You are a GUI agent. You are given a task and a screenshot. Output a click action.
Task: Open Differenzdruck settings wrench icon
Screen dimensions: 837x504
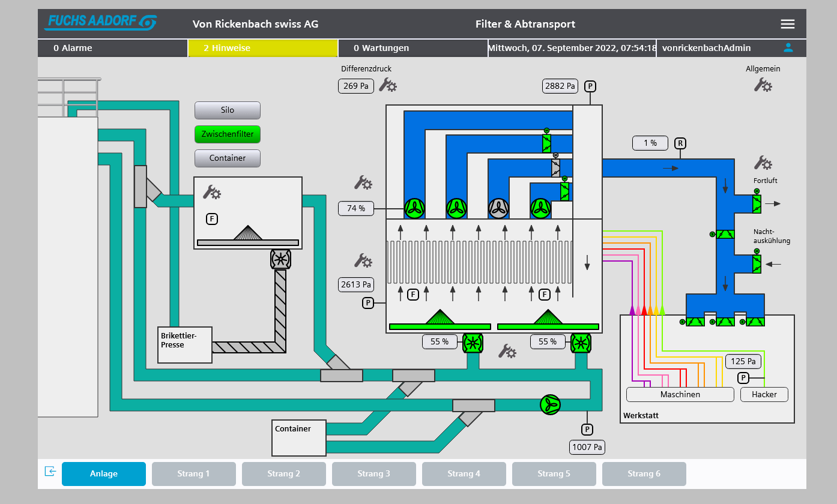click(x=388, y=86)
